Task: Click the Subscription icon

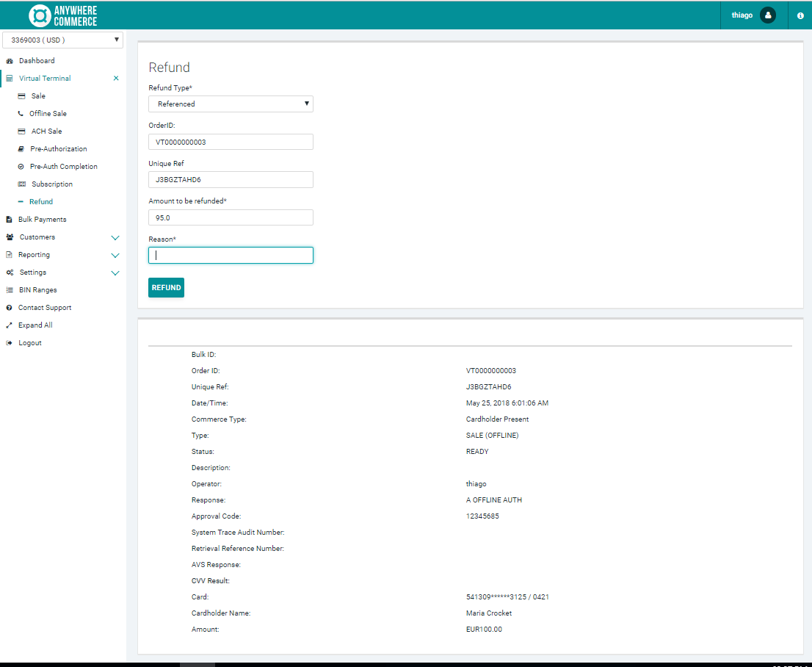Action: [22, 184]
